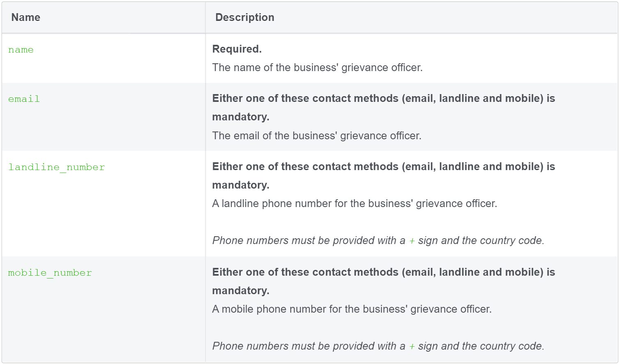Click the bold mandatory note in landline_number row

pos(384,175)
